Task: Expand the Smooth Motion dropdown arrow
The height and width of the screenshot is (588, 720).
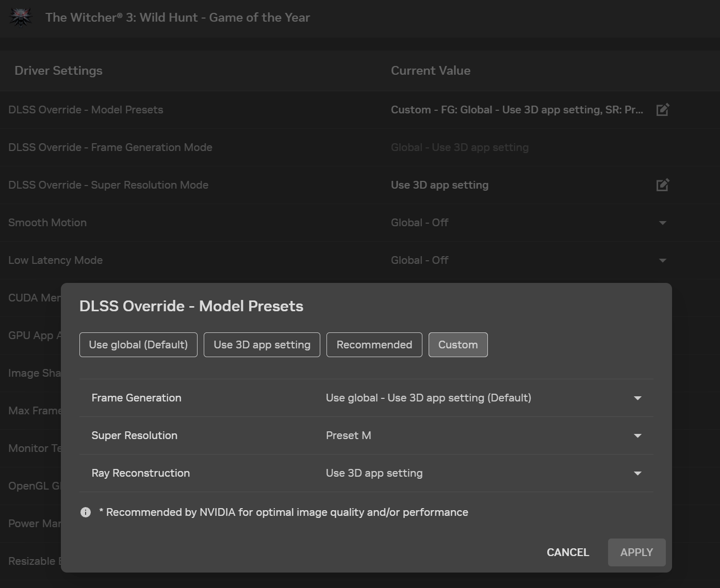Action: tap(663, 223)
